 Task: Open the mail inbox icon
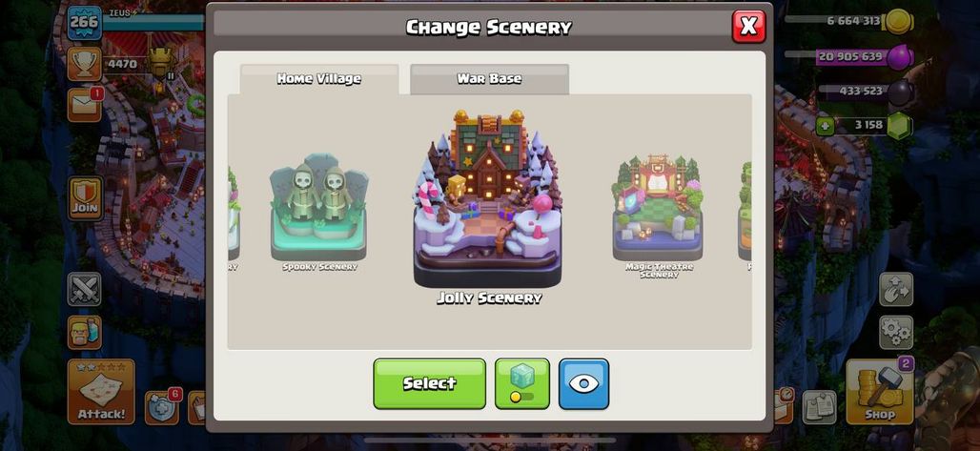coord(85,105)
